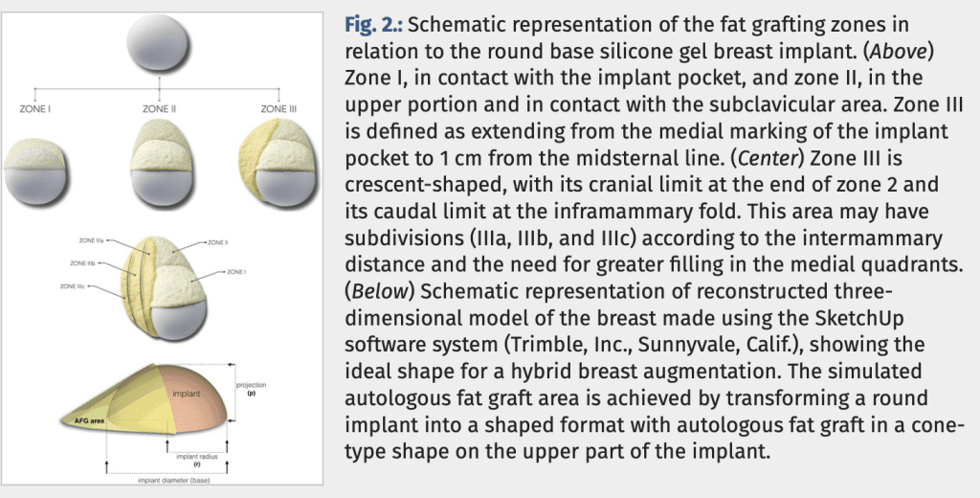The height and width of the screenshot is (498, 980).
Task: Click the pink implant region of the 3D model
Action: tap(192, 394)
